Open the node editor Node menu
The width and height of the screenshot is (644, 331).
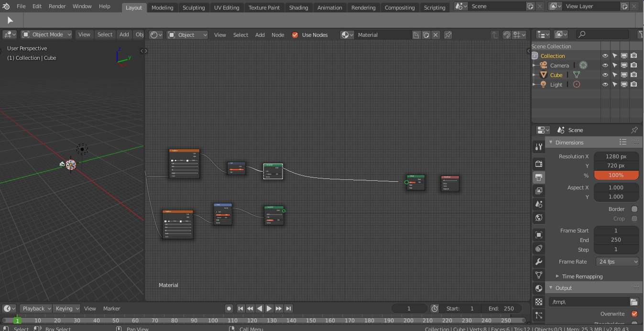coord(278,35)
